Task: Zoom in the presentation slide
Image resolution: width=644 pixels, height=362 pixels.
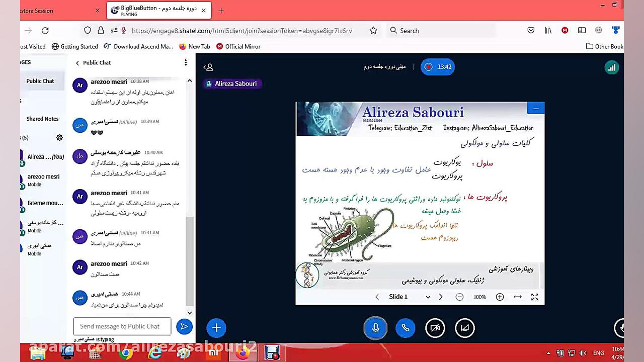Action: 500,297
